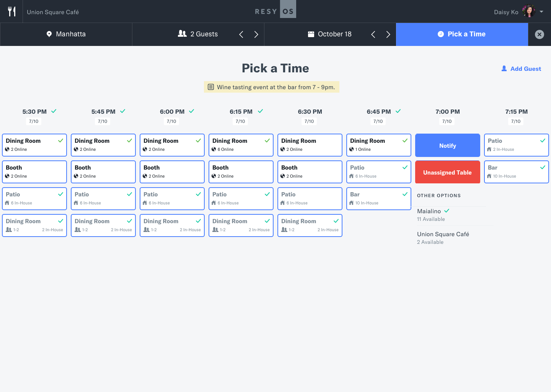Select 5:30 PM Booth slot
This screenshot has width=551, height=392.
(x=34, y=172)
